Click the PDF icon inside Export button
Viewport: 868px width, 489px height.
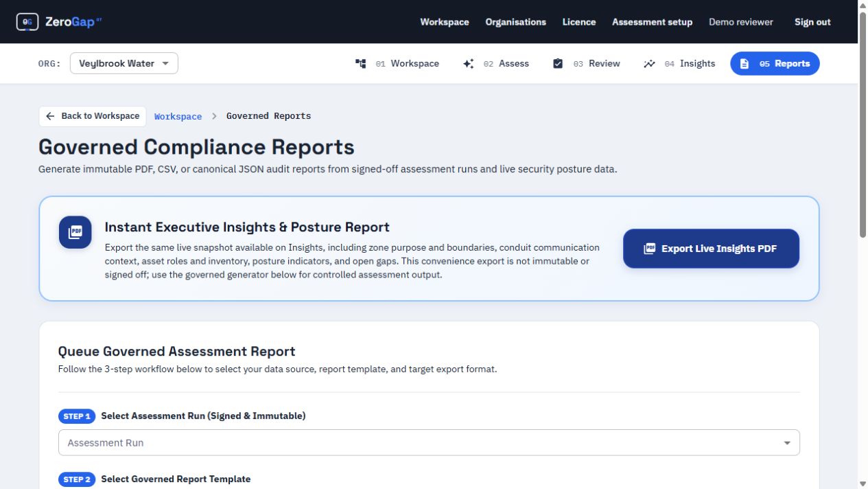(649, 249)
